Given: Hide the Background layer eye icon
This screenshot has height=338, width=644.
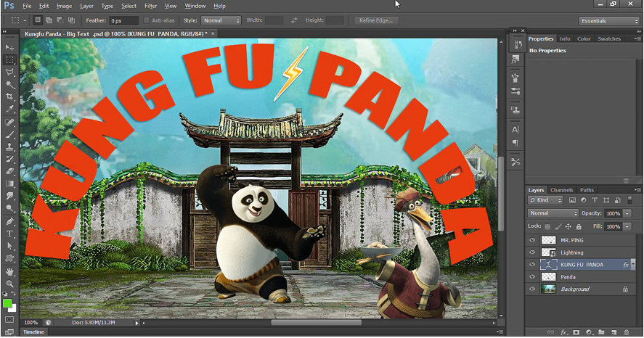Looking at the screenshot, I should click(x=533, y=289).
